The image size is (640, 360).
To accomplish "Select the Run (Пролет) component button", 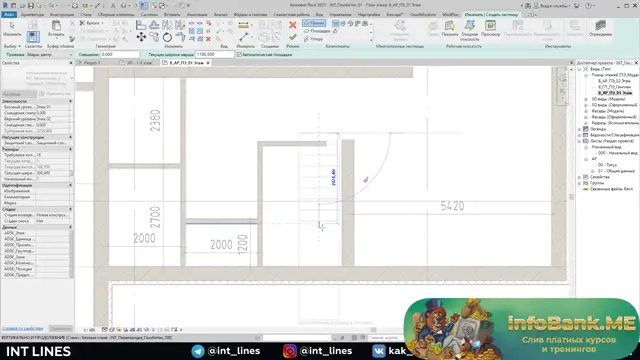I will pyautogui.click(x=314, y=23).
